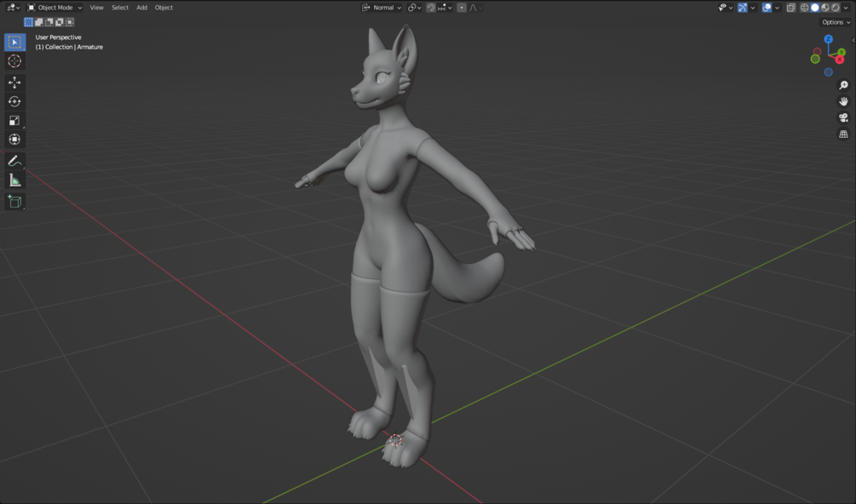Image resolution: width=856 pixels, height=504 pixels.
Task: Click the 3D cursor at the character's feet
Action: coord(396,440)
